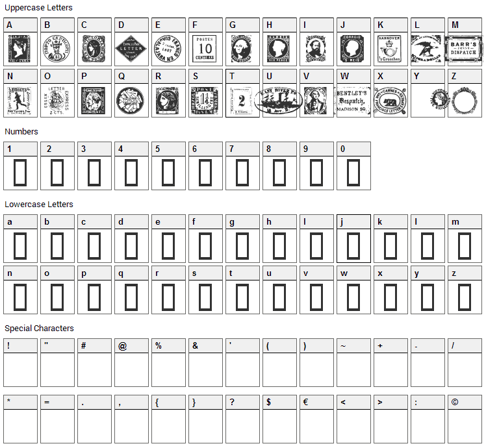Select the woman's head profile stamp under R

168,101
